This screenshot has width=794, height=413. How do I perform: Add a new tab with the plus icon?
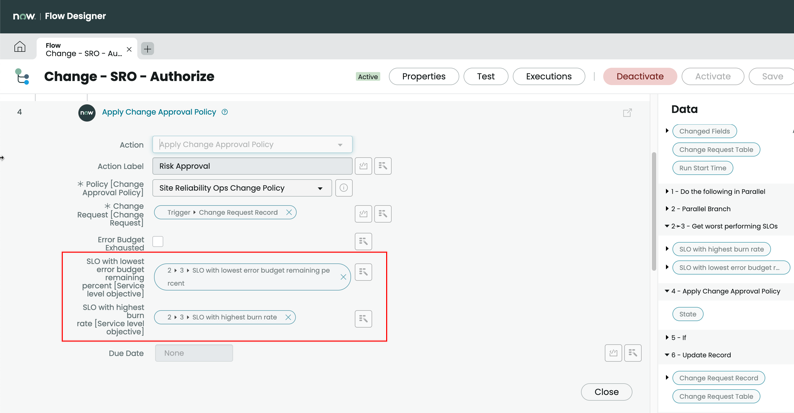point(147,49)
